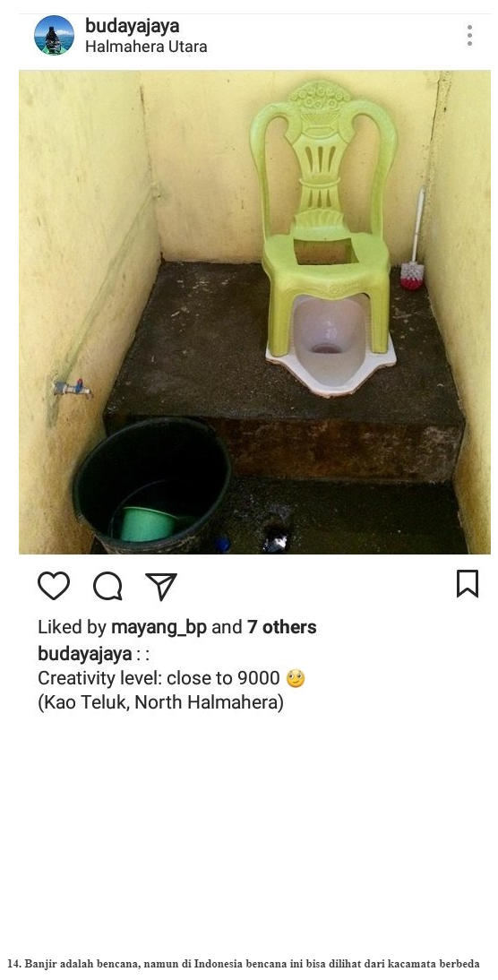Open budayajaya profile picture avatar

coord(54,36)
